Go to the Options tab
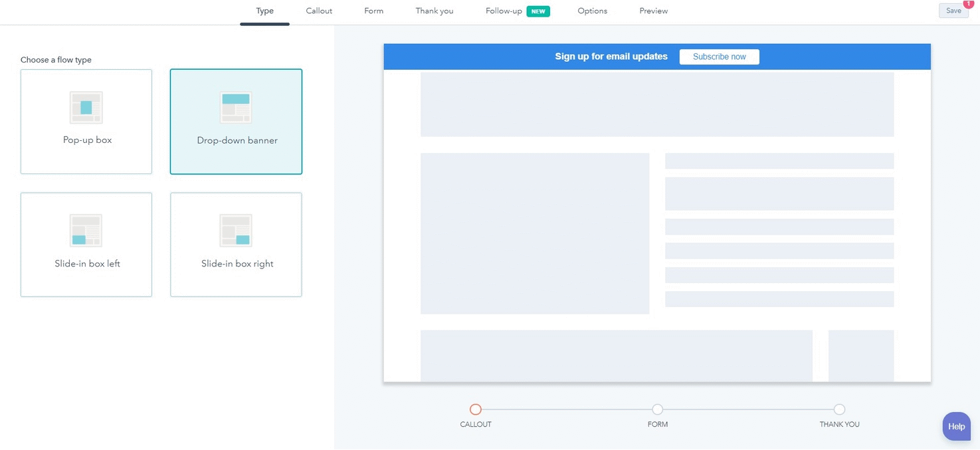Screen dimensions: 980x450 click(x=593, y=11)
